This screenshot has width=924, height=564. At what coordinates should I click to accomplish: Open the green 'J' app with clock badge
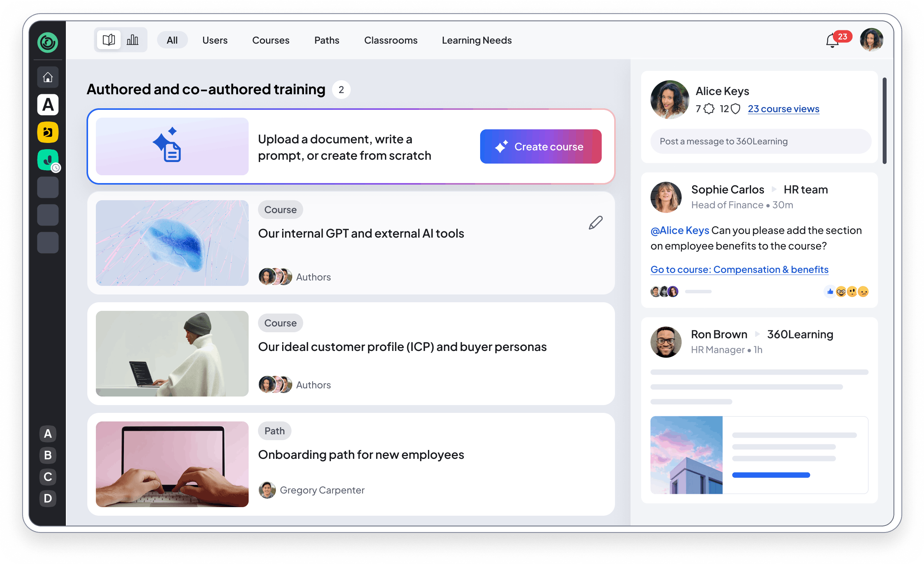tap(48, 160)
